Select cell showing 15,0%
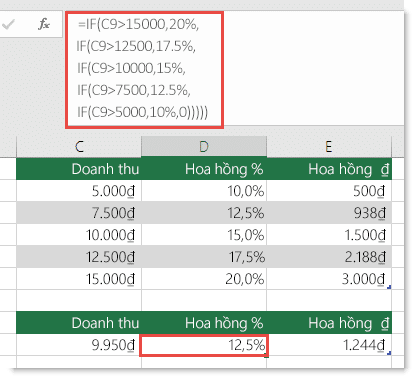 click(204, 235)
